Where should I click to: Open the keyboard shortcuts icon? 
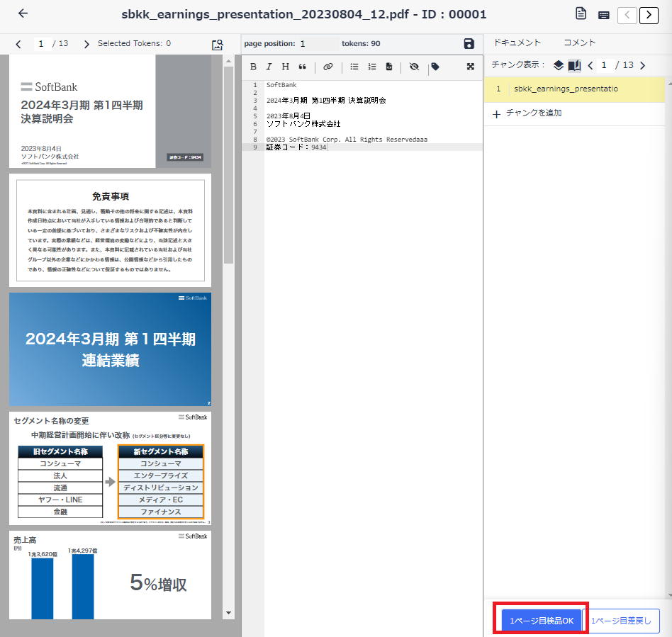coord(604,16)
